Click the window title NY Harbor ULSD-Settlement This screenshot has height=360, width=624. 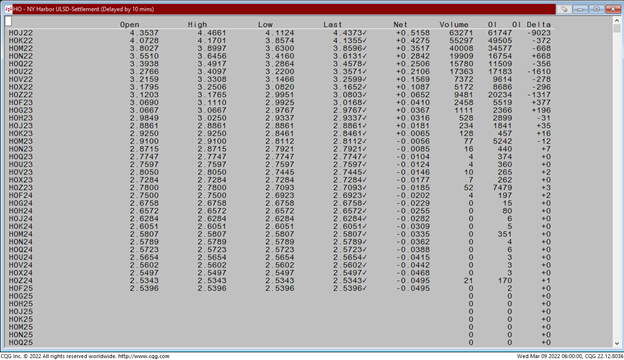(84, 9)
